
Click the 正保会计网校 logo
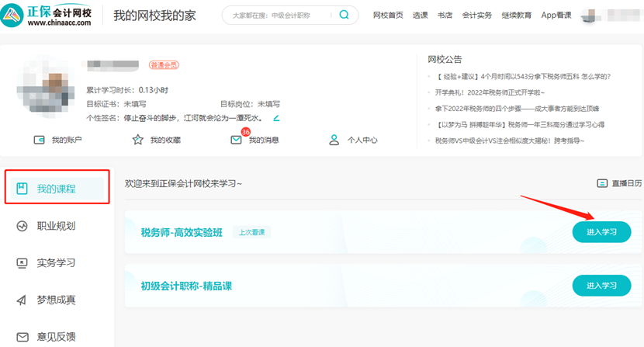coord(47,16)
